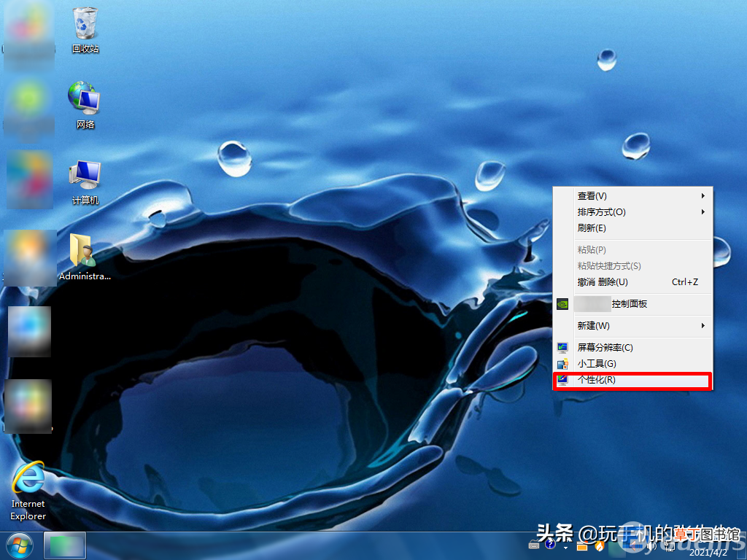The height and width of the screenshot is (560, 747).
Task: Open 个性化(R) personalize menu entry
Action: pos(632,380)
